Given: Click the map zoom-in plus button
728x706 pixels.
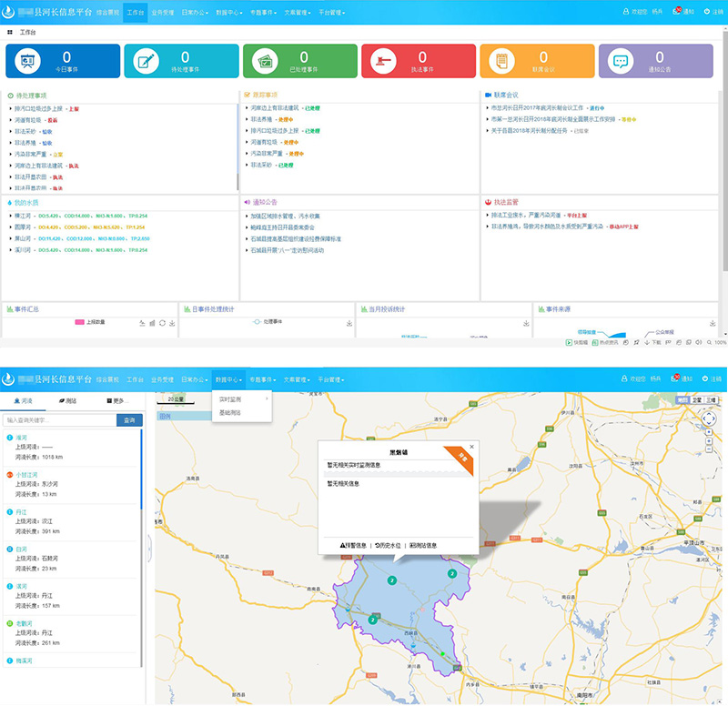Looking at the screenshot, I should tap(708, 443).
